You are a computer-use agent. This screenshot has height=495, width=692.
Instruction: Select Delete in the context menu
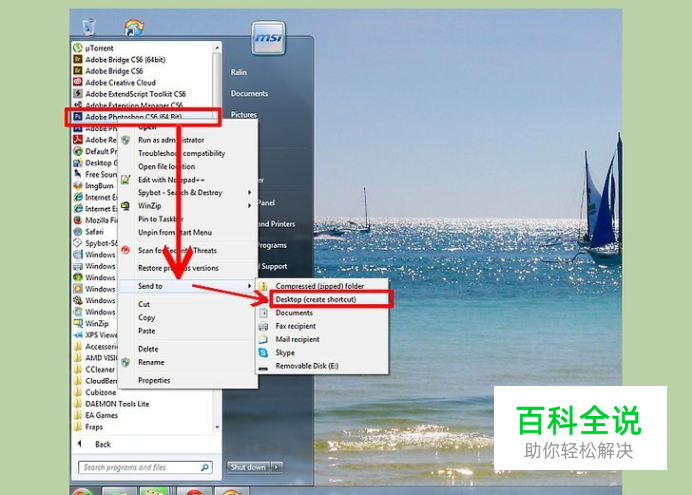(148, 349)
